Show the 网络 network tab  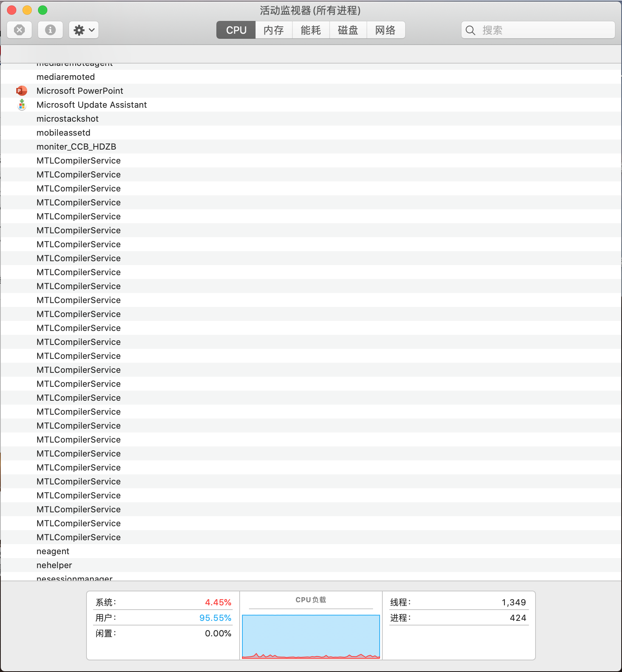(x=385, y=30)
